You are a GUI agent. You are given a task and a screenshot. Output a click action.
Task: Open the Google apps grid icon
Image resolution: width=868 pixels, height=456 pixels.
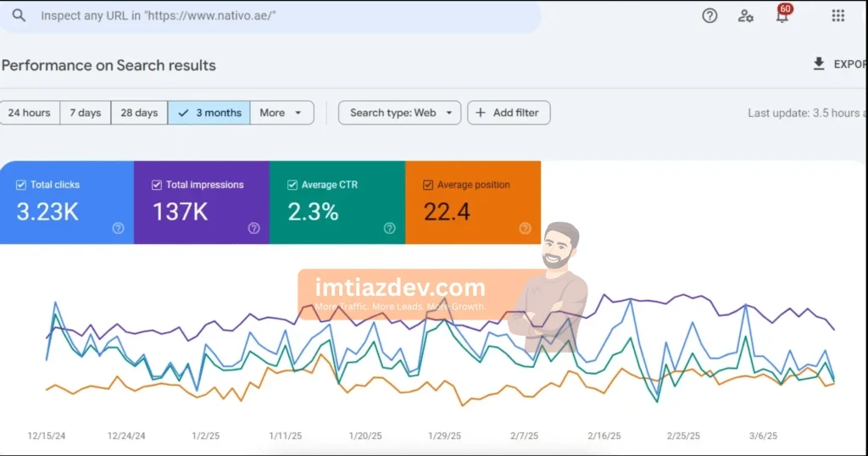point(837,16)
